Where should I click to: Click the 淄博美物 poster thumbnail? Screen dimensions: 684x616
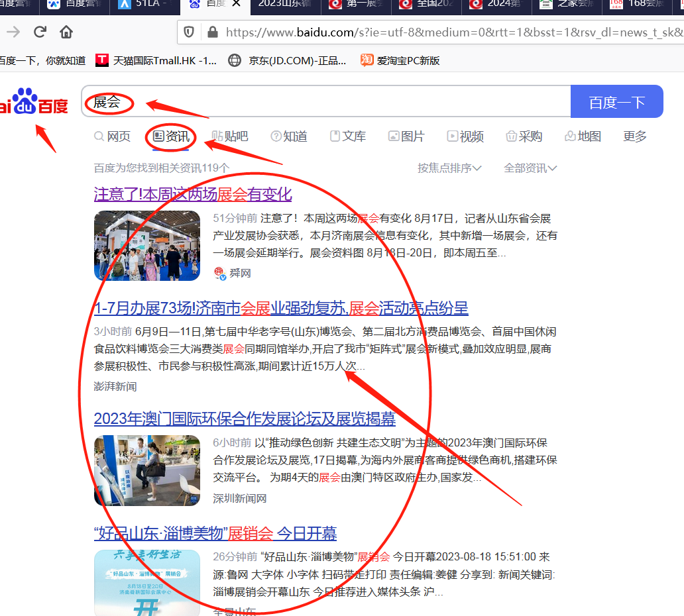(147, 583)
